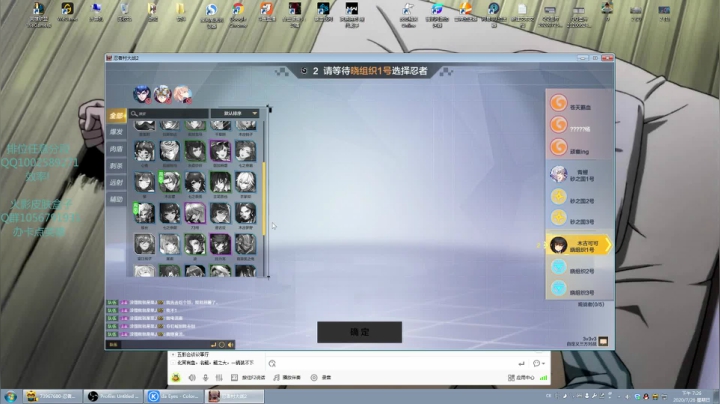
Task: Select player 苍天霸血 in the team list
Action: tap(579, 103)
